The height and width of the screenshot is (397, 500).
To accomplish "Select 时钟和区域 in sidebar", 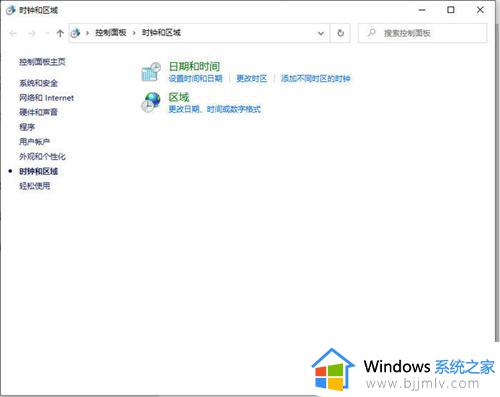I will (38, 171).
